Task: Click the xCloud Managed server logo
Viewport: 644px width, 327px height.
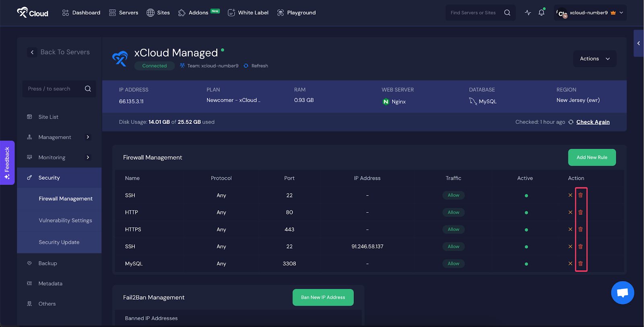Action: coord(120,59)
